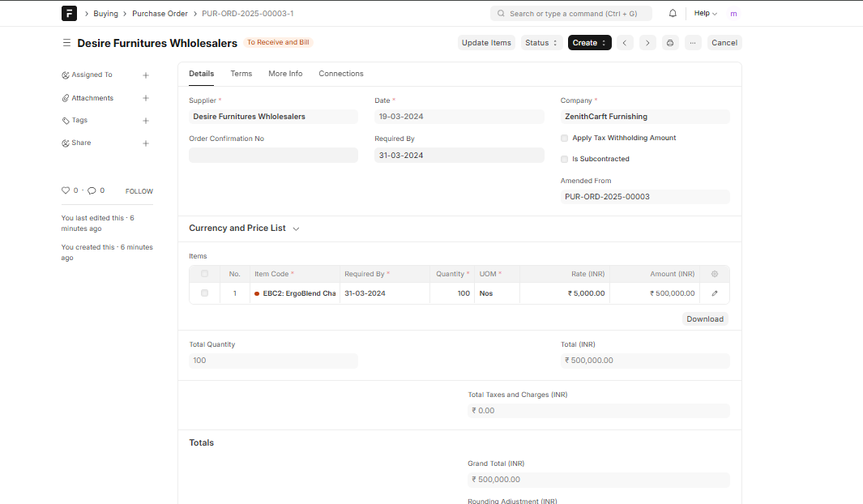The width and height of the screenshot is (863, 504).
Task: Click the item rate ₹ 5,000.00
Action: pyautogui.click(x=565, y=293)
